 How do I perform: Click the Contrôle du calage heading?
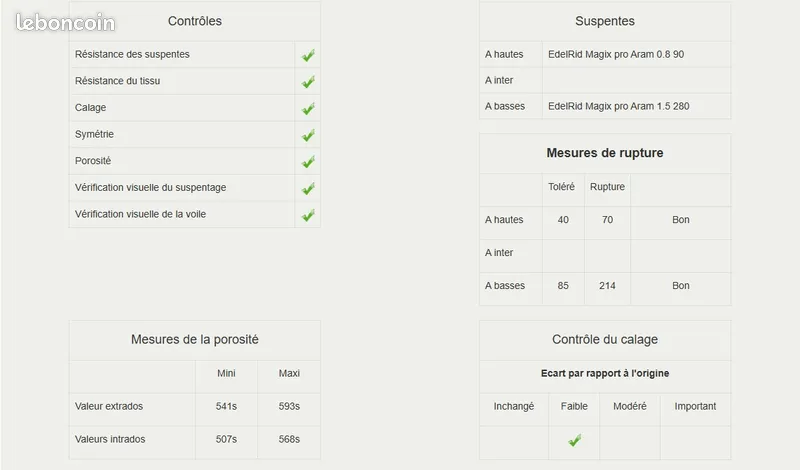[605, 339]
